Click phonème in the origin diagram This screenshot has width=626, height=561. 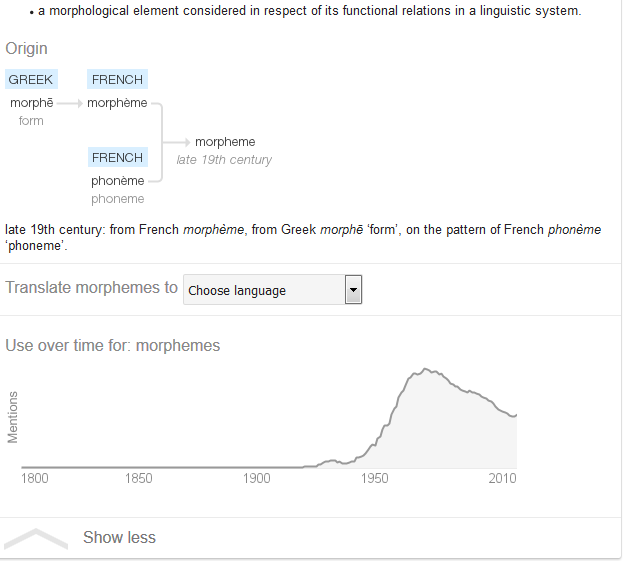click(117, 181)
